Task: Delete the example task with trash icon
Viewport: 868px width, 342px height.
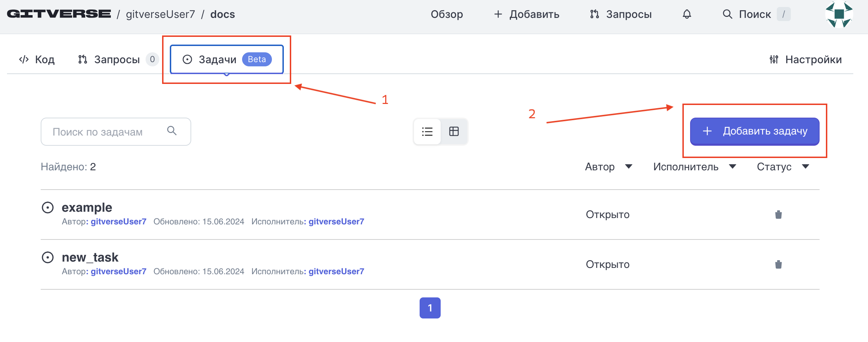Action: [x=779, y=215]
